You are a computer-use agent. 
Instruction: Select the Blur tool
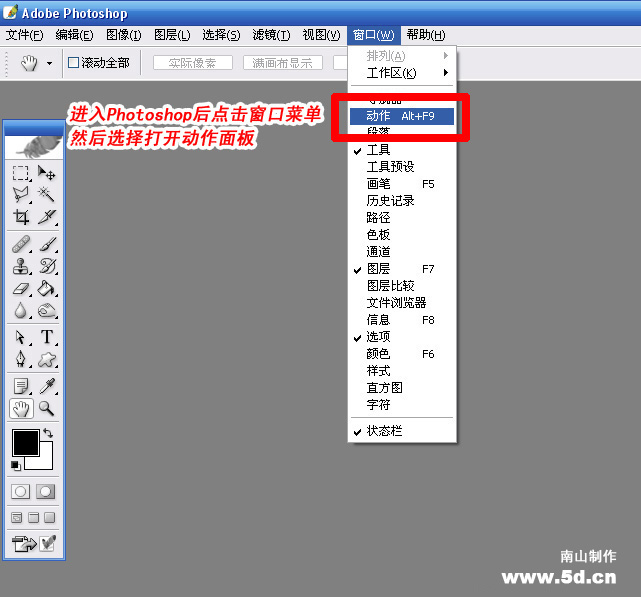pos(20,311)
